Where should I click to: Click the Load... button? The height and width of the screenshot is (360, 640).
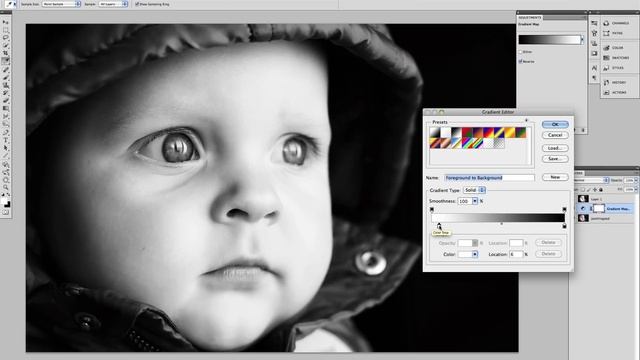555,148
